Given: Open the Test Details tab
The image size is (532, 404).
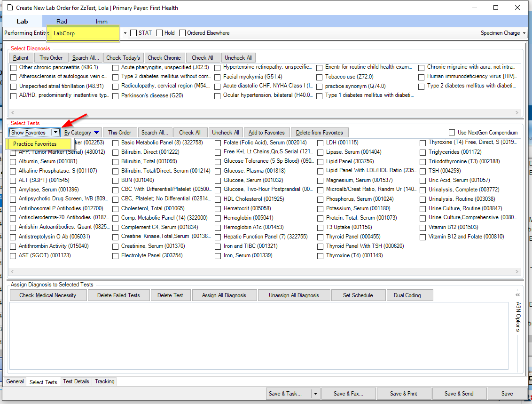Looking at the screenshot, I should (x=76, y=381).
